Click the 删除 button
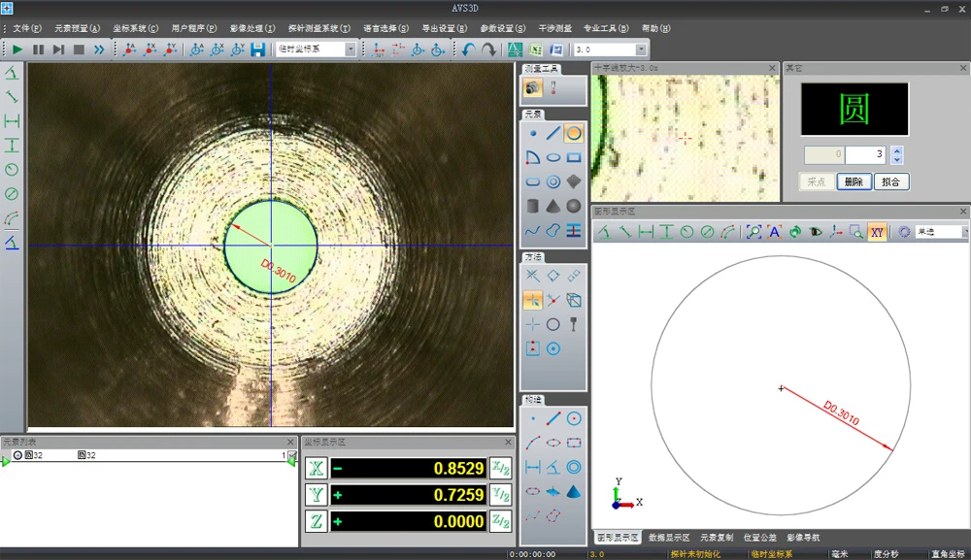The height and width of the screenshot is (560, 971). 854,181
